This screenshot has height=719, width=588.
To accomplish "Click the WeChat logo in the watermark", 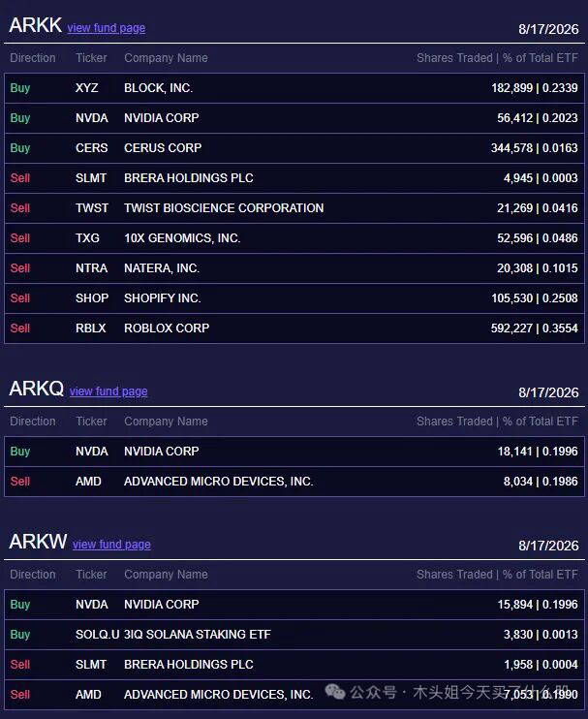I will point(334,692).
